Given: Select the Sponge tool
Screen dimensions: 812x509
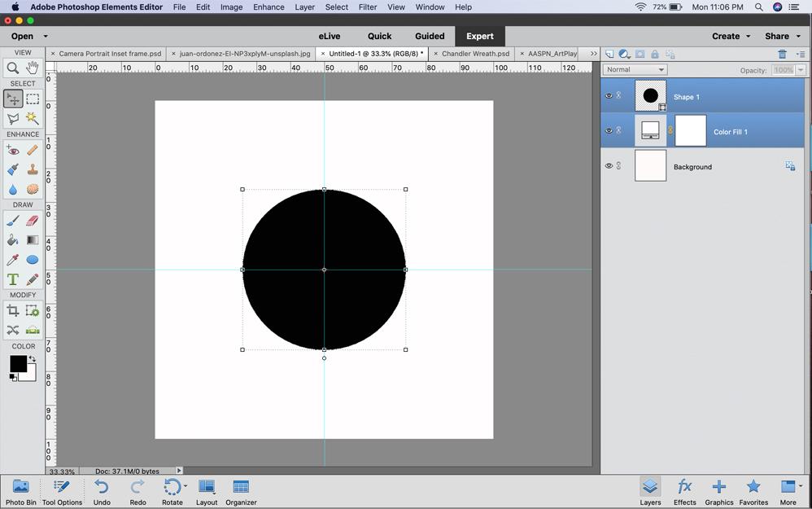Looking at the screenshot, I should (x=33, y=189).
